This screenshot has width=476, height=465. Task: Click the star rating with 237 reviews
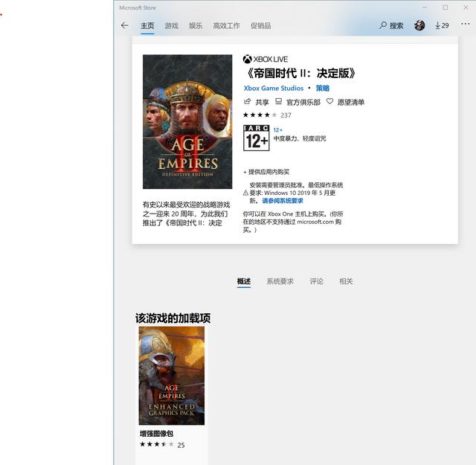(x=267, y=115)
